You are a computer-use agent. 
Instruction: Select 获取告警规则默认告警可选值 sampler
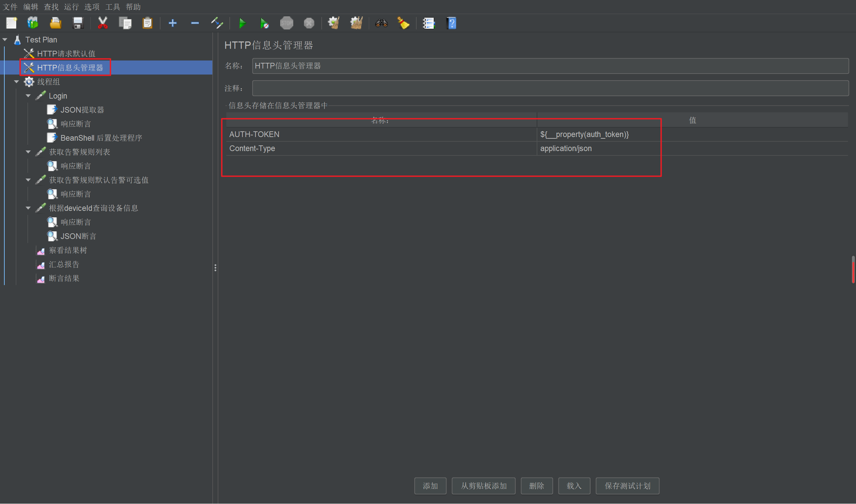[99, 180]
